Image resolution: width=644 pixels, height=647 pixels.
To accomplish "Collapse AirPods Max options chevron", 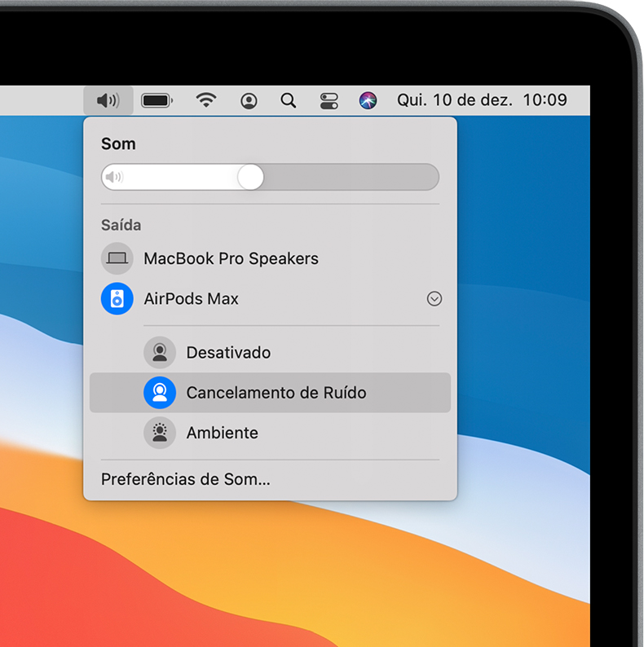I will point(434,299).
